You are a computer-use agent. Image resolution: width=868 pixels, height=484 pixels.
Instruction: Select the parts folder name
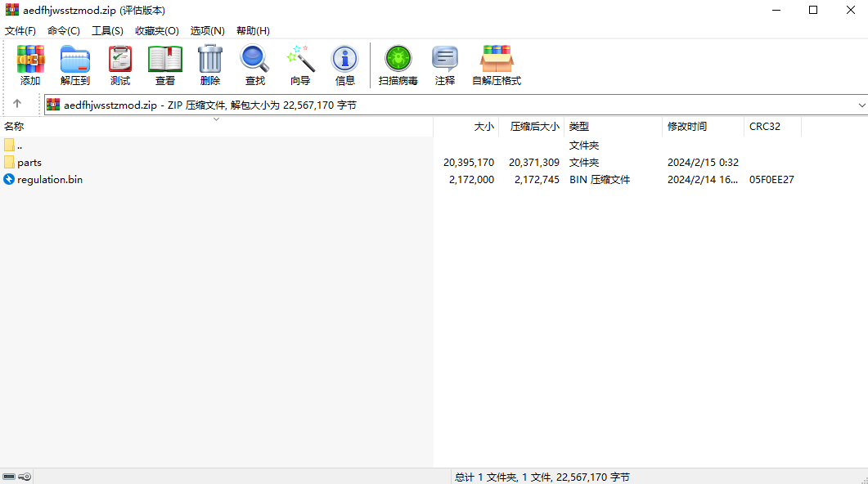(x=29, y=163)
